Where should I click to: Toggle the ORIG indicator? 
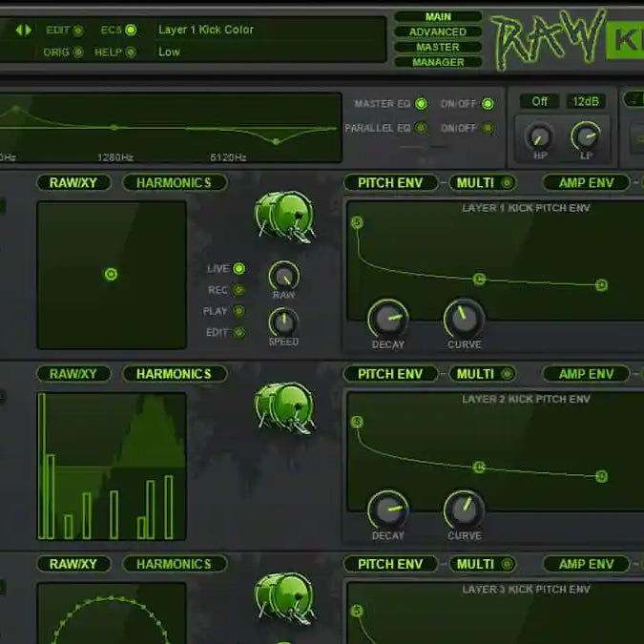coord(77,52)
